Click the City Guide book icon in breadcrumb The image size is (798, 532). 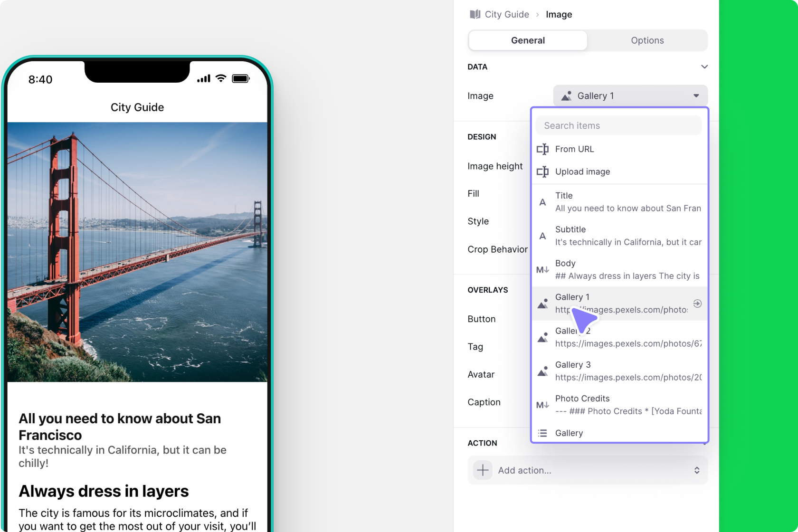(475, 14)
